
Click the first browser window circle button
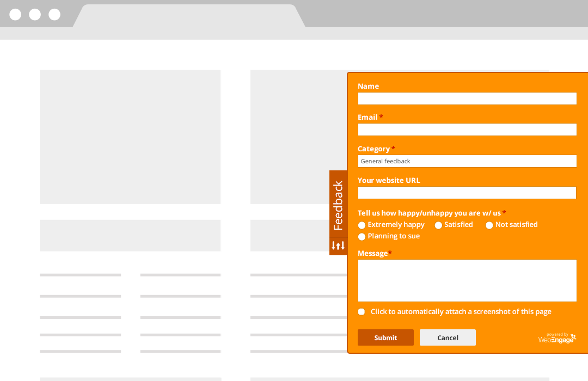click(15, 14)
